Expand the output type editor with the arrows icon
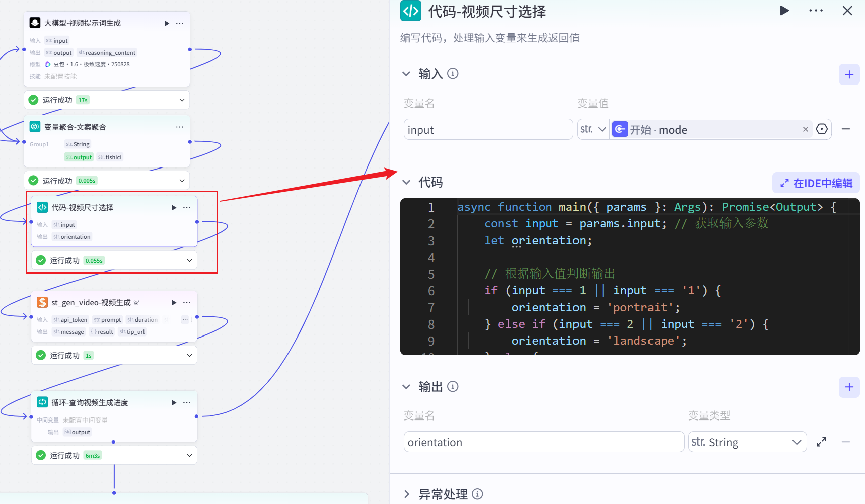865x504 pixels. 821,442
